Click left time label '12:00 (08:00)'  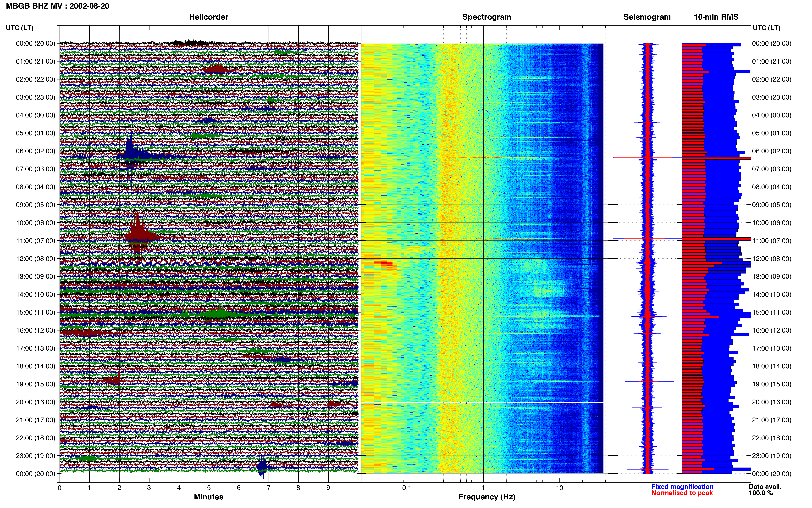(x=36, y=259)
